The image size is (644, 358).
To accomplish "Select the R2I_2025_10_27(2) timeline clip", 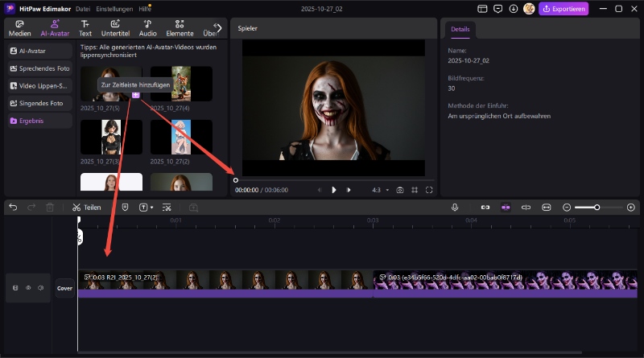I will pyautogui.click(x=225, y=283).
